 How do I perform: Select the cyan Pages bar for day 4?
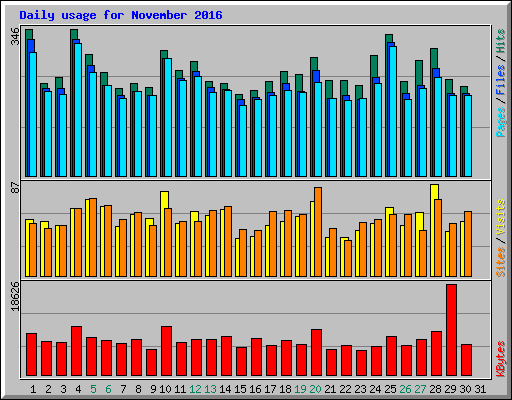(78, 110)
